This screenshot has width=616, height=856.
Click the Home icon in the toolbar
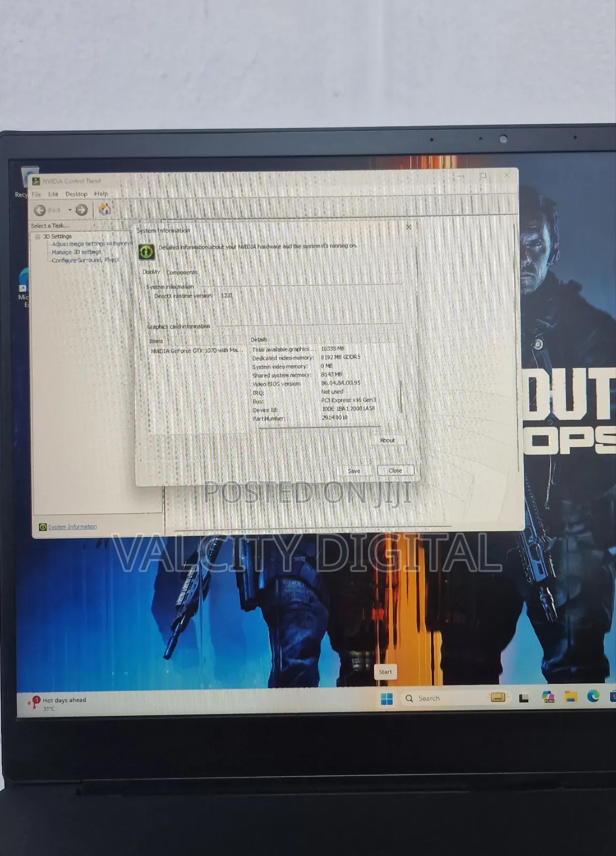105,209
